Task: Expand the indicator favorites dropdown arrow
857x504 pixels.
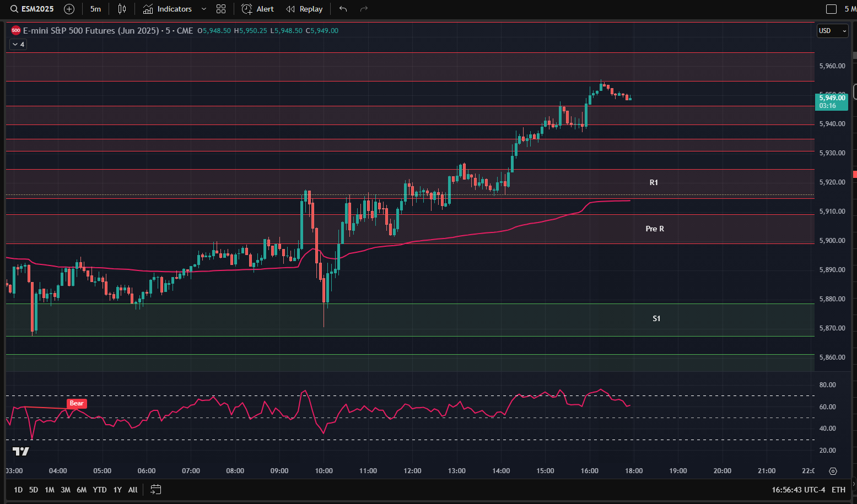Action: coord(204,9)
